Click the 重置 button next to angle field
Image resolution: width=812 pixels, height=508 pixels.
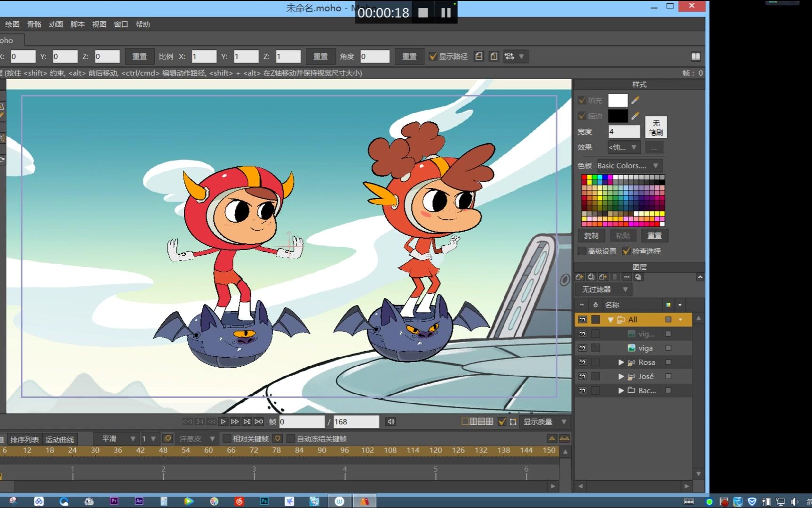pos(409,56)
